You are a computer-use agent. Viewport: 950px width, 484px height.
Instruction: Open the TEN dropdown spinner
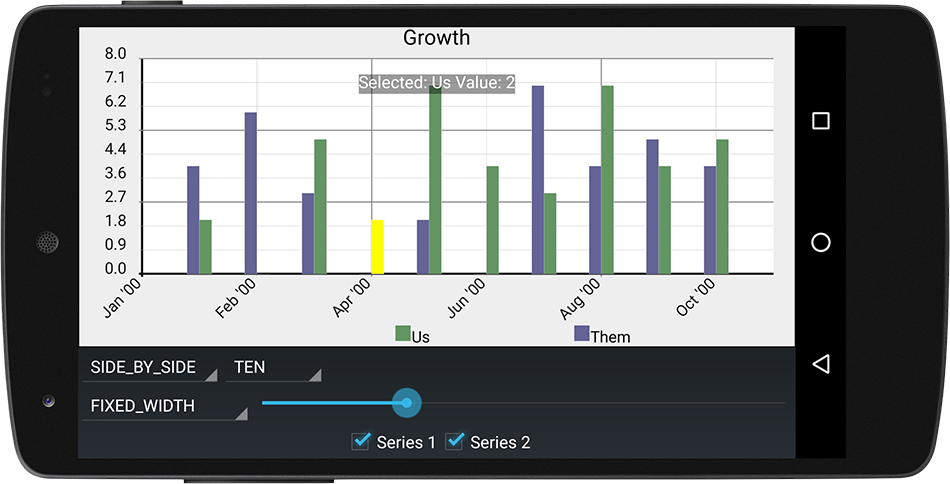coord(273,368)
